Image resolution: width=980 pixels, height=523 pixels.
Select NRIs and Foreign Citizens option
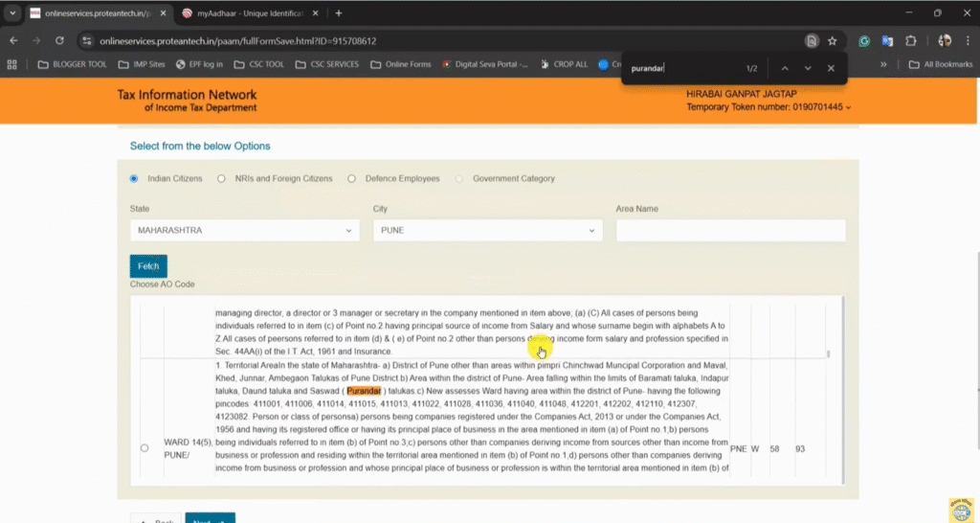tap(222, 178)
